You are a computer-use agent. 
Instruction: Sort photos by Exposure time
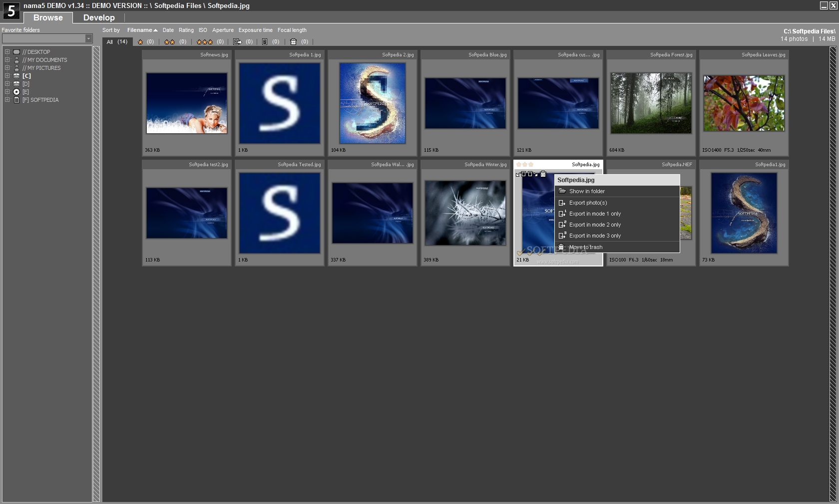(x=255, y=30)
